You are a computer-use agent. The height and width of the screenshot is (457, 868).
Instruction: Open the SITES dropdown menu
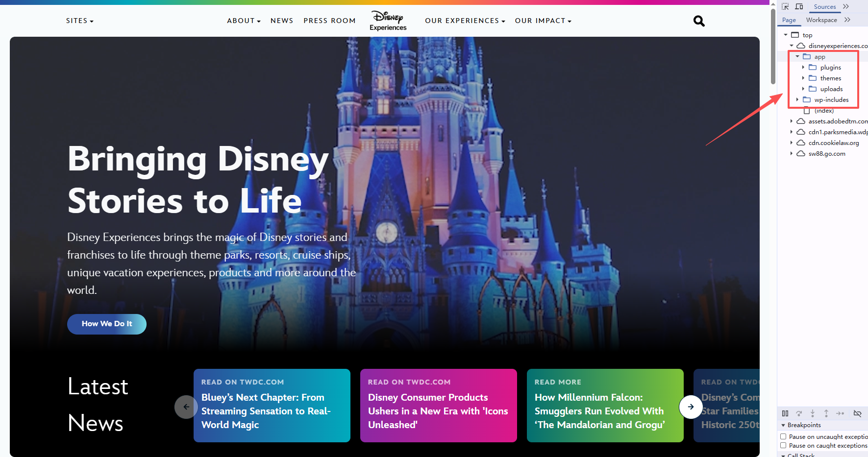coord(79,21)
